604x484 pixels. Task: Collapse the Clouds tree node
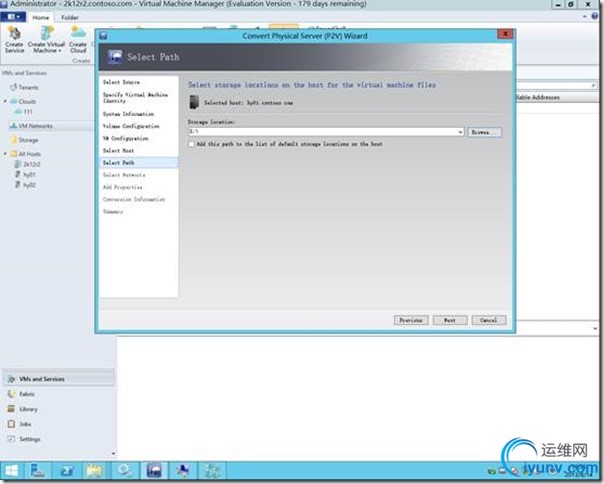pyautogui.click(x=5, y=101)
